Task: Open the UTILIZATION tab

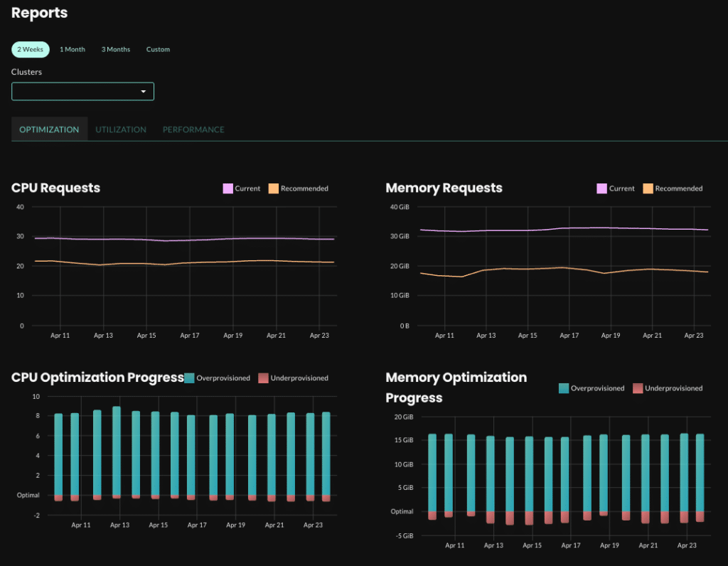Action: (121, 129)
